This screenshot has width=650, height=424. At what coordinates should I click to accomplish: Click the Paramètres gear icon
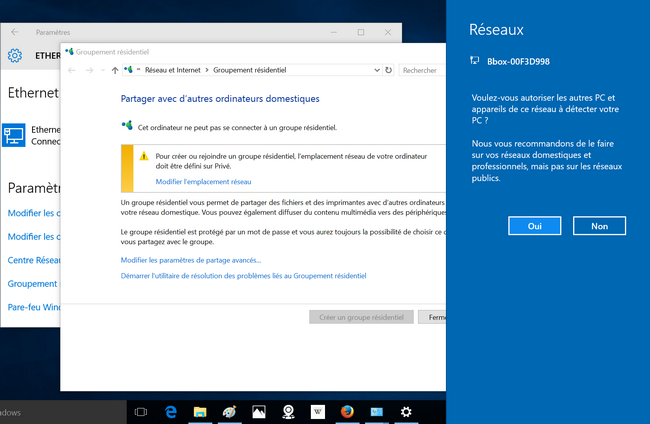[x=15, y=56]
